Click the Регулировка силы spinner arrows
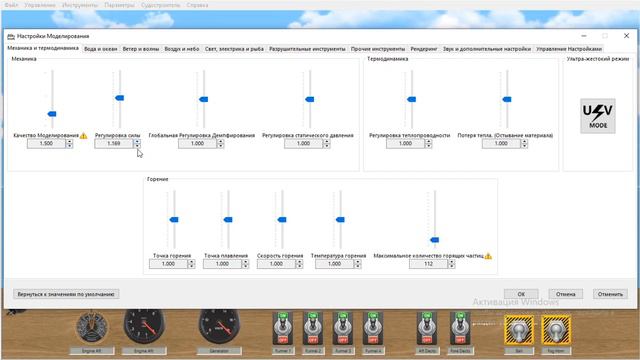This screenshot has height=360, width=640. pos(137,144)
